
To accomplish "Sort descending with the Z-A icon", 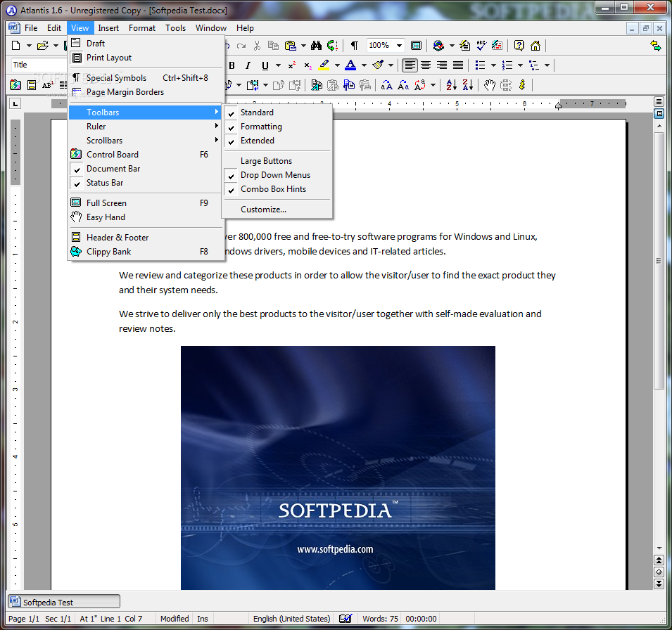I will (x=467, y=85).
